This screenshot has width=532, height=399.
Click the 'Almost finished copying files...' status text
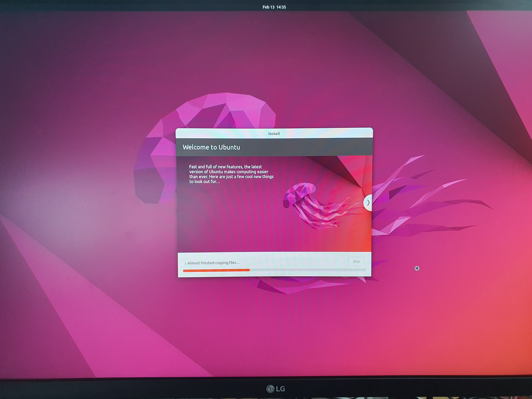[213, 263]
